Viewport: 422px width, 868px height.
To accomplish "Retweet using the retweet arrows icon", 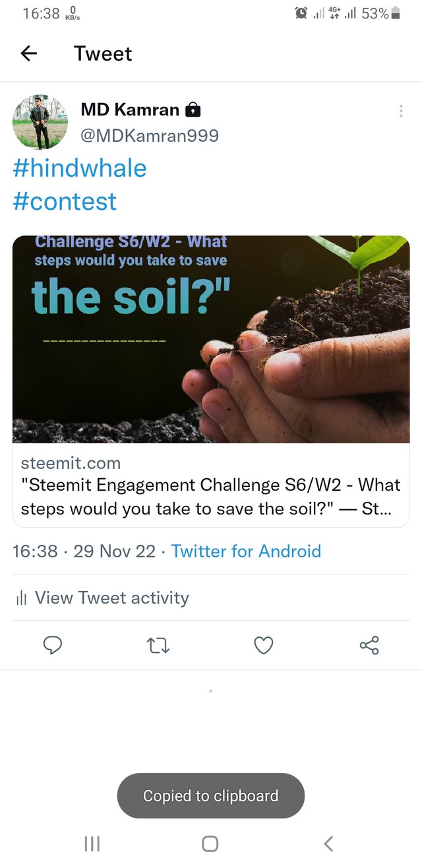I will point(158,645).
